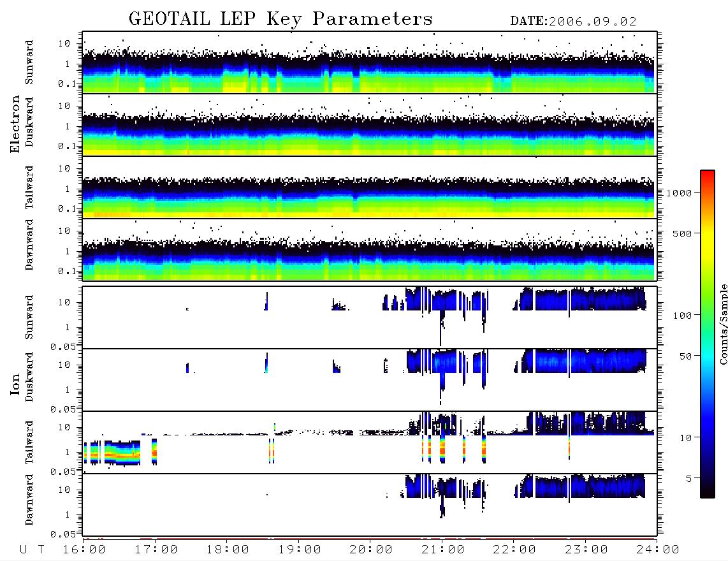This screenshot has width=728, height=561.
Task: Click the Electron Duskward spectrogram panel
Action: click(370, 124)
